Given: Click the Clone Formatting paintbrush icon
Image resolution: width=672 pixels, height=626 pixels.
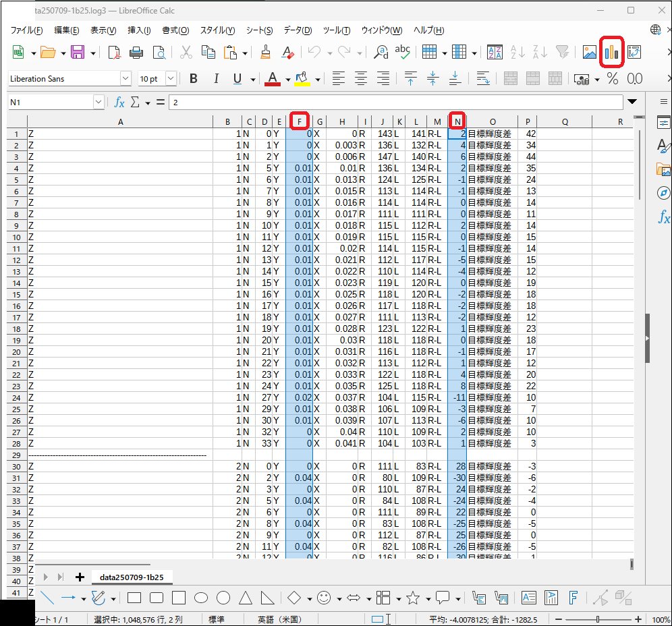Looking at the screenshot, I should click(x=266, y=52).
